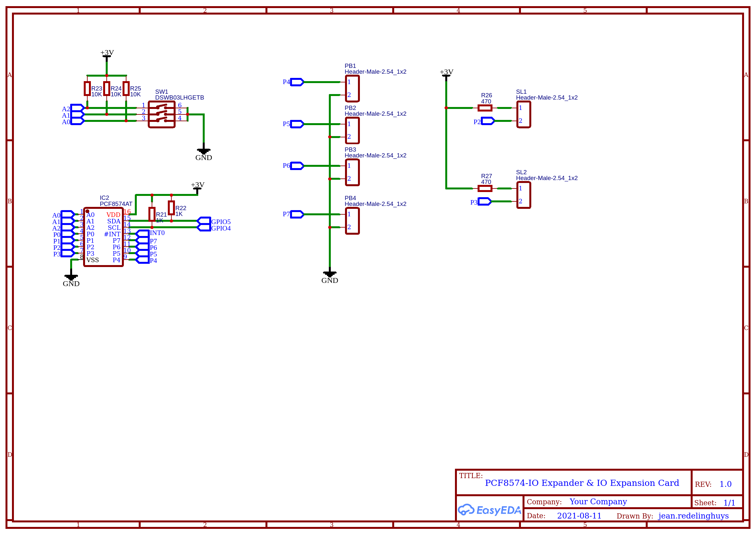Select resistor R23 10K symbol

87,89
